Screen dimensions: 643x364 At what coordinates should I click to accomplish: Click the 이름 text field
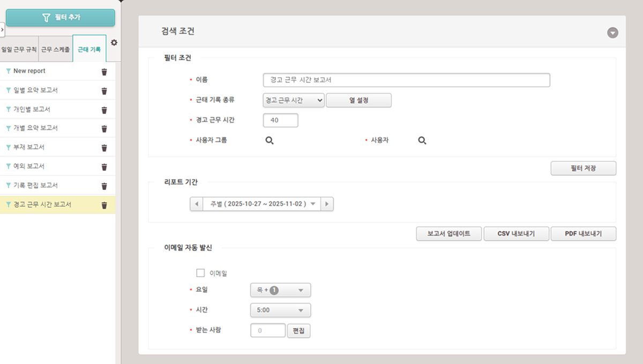tap(406, 80)
